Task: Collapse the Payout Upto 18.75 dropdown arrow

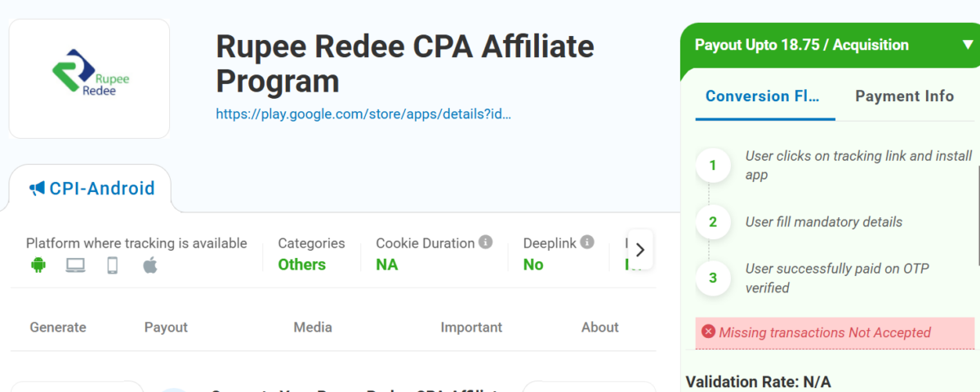Action: pos(968,46)
